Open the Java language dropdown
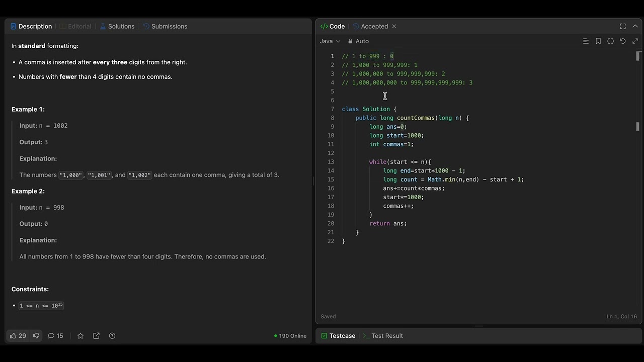Viewport: 644px width, 362px height. pyautogui.click(x=330, y=41)
